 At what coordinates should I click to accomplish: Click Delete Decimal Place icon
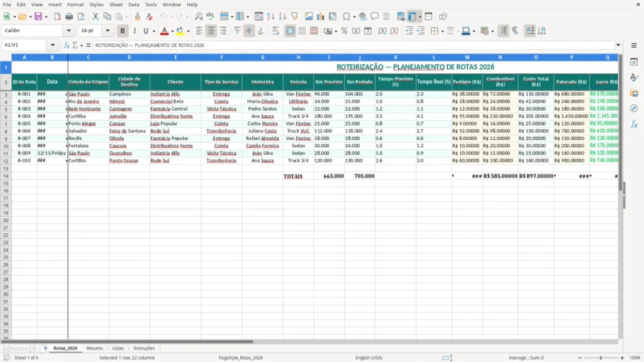[394, 31]
